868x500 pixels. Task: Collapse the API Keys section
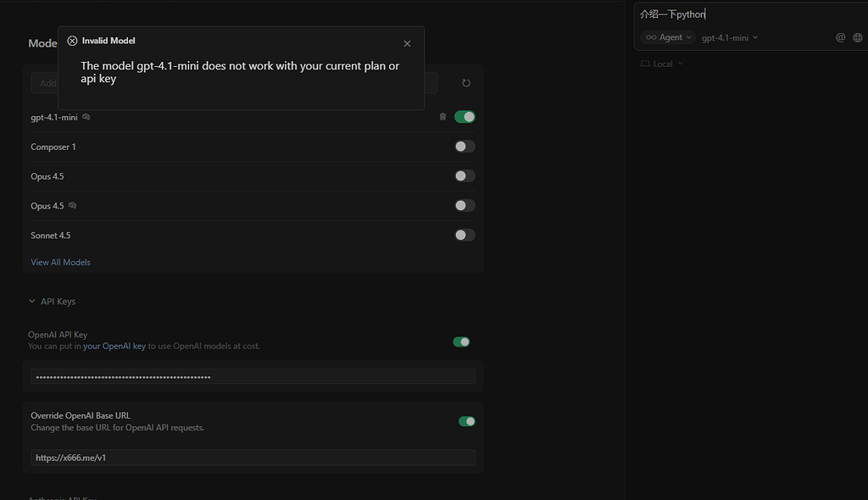[x=52, y=301]
